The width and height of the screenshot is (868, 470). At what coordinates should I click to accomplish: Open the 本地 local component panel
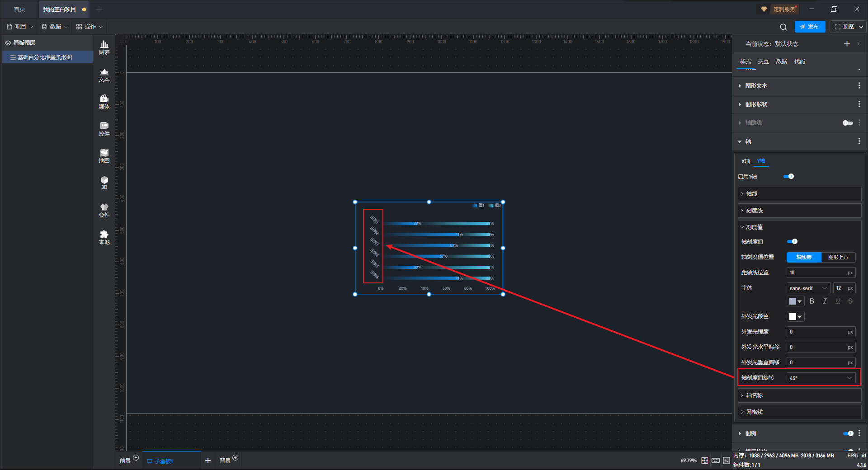coord(104,237)
